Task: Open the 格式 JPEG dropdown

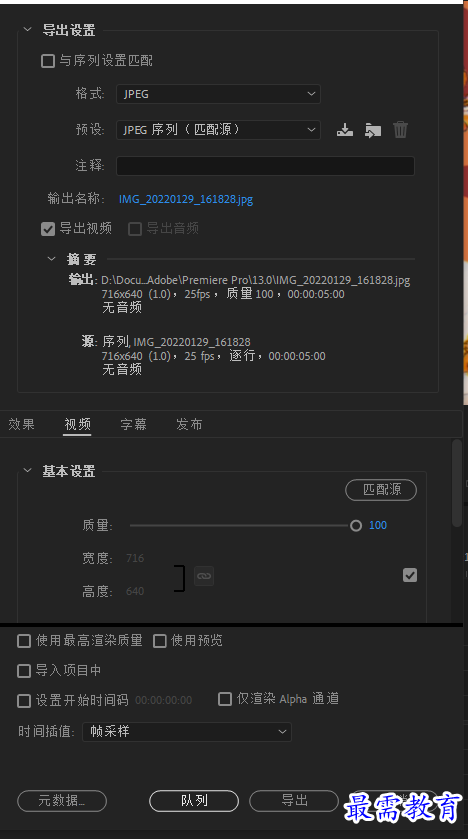Action: [218, 94]
